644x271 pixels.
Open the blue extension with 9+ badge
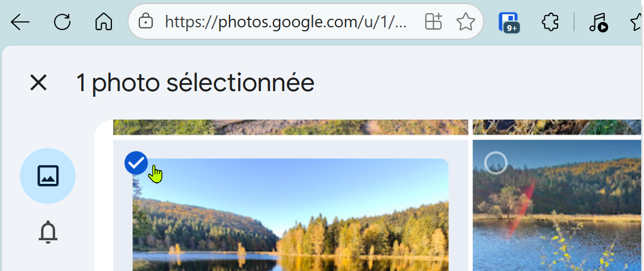[509, 22]
